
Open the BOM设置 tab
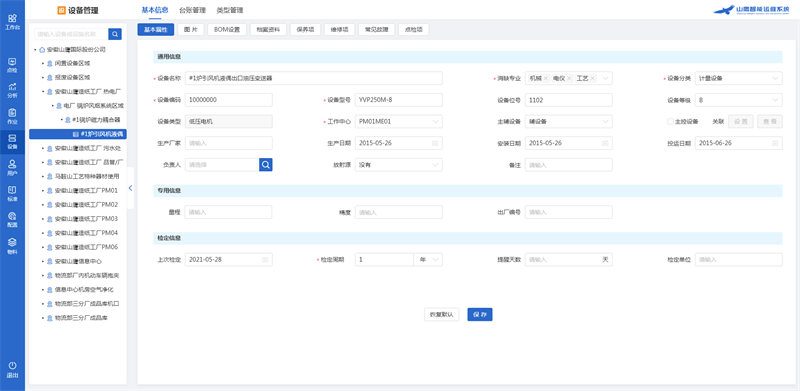click(x=227, y=30)
